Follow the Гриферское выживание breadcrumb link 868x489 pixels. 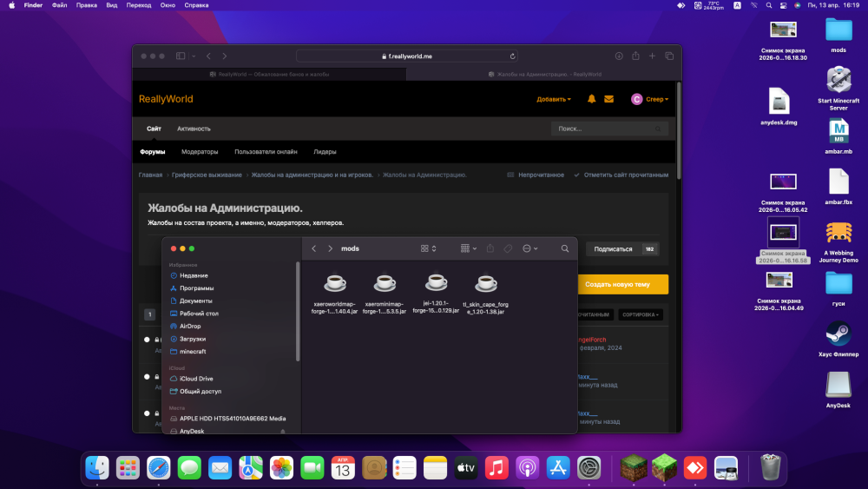(x=207, y=175)
